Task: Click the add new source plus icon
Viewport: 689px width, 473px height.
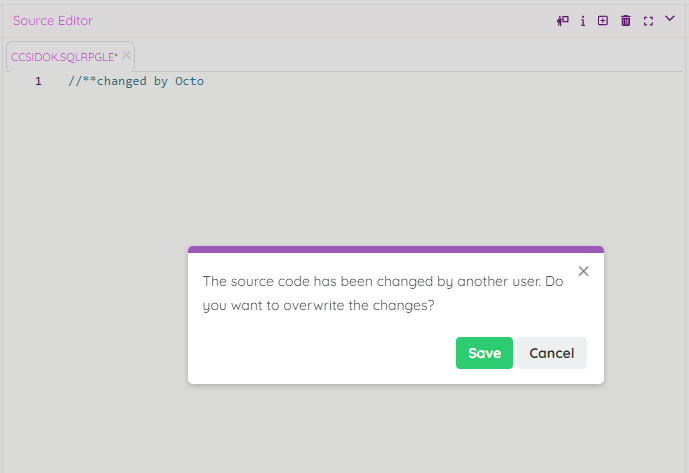Action: (x=603, y=20)
